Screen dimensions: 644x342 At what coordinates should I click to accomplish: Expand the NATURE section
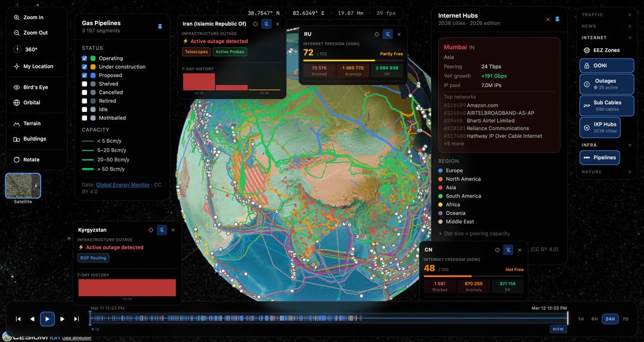pos(607,172)
